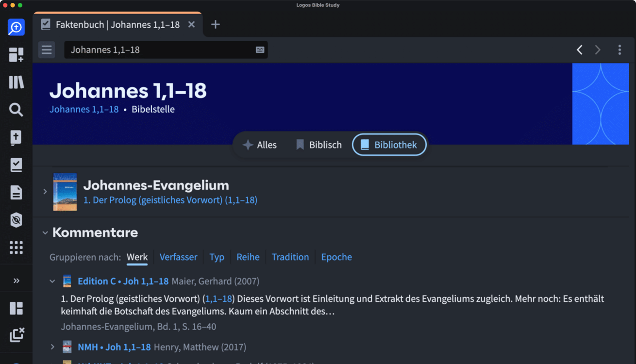The width and height of the screenshot is (636, 364).
Task: Add a new tab with plus icon
Action: (216, 24)
